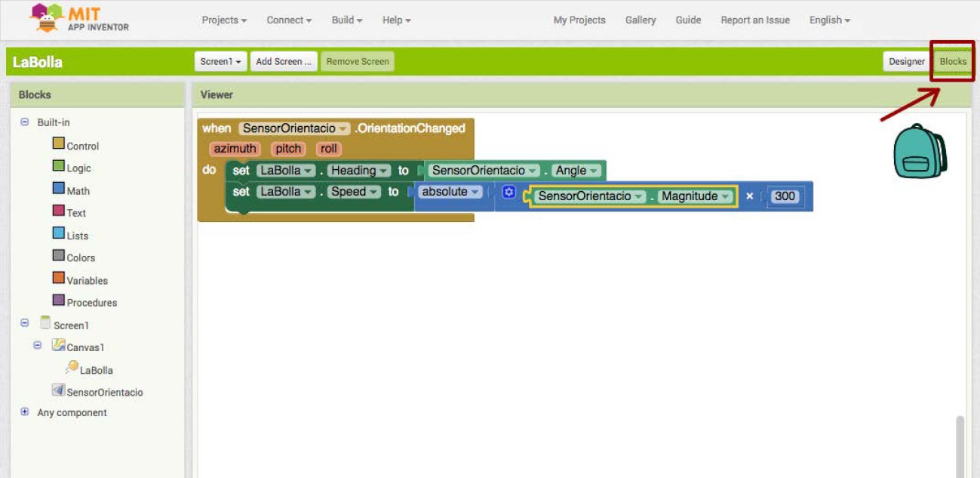Open the Guide link

click(688, 20)
